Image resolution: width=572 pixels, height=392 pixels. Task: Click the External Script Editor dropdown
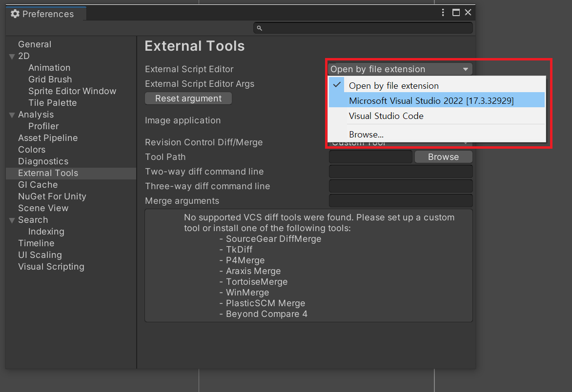click(x=400, y=69)
